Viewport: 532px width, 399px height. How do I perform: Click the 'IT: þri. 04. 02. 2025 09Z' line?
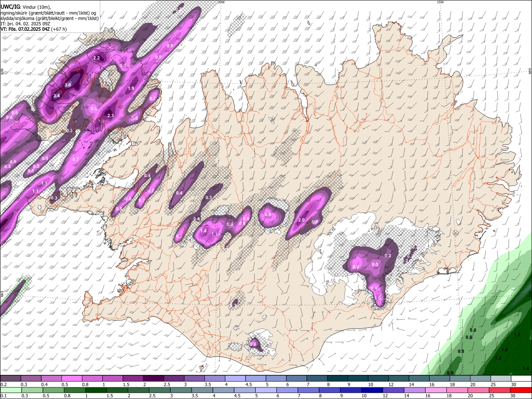pyautogui.click(x=25, y=24)
